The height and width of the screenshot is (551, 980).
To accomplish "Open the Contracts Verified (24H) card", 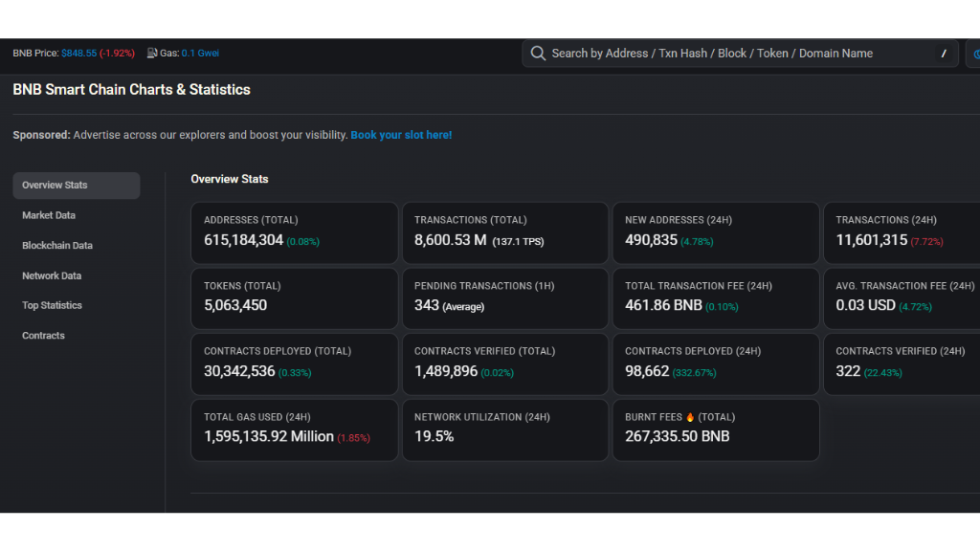I will click(x=902, y=364).
